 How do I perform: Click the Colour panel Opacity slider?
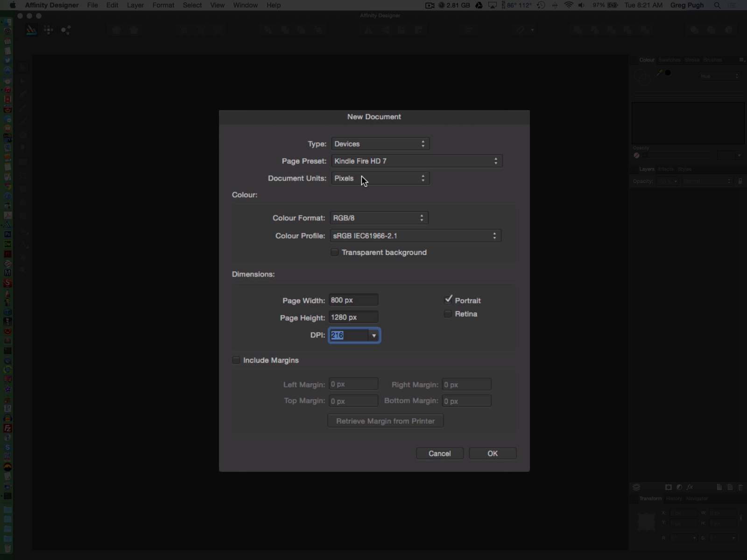coord(677,155)
